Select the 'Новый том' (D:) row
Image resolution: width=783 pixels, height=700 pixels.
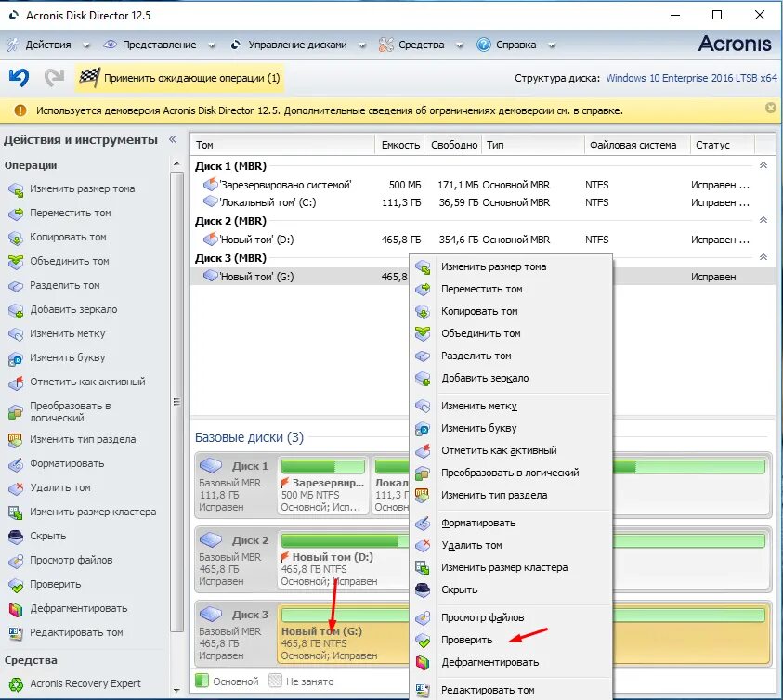pos(482,240)
